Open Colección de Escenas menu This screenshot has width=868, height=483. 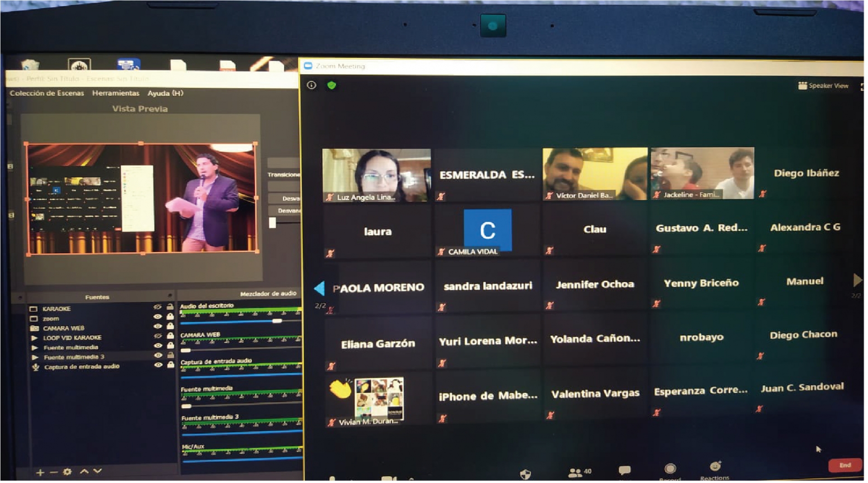[x=47, y=93]
